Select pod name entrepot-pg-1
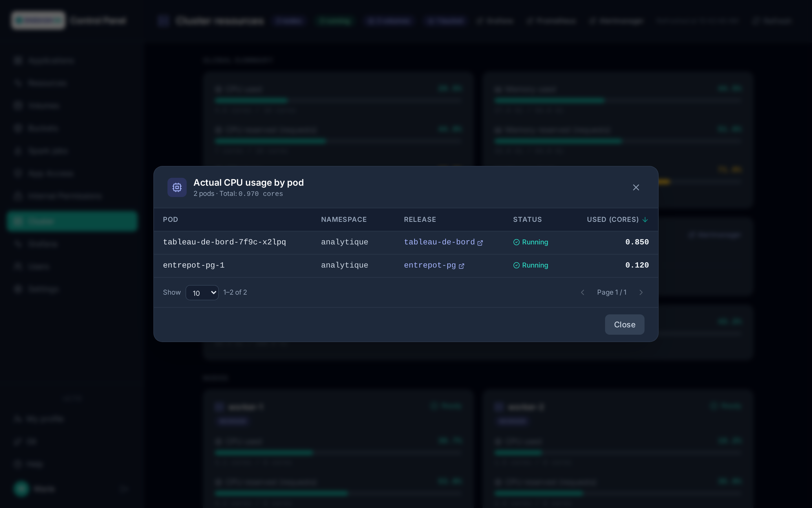 pos(194,265)
